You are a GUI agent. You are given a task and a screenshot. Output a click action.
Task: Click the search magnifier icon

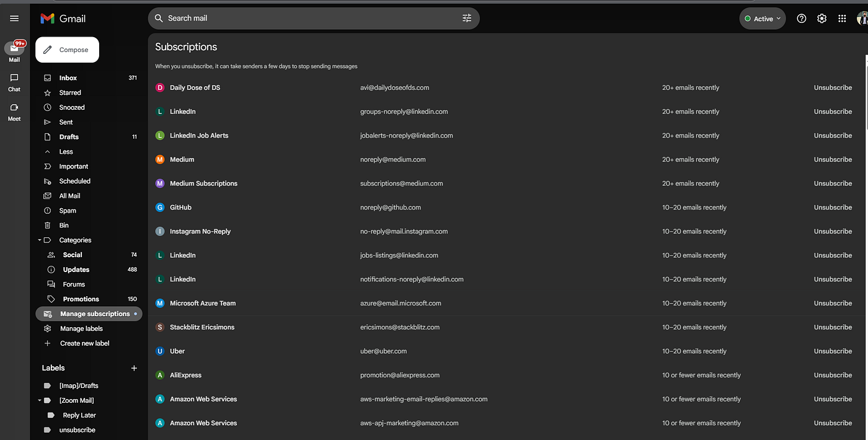[x=159, y=18]
